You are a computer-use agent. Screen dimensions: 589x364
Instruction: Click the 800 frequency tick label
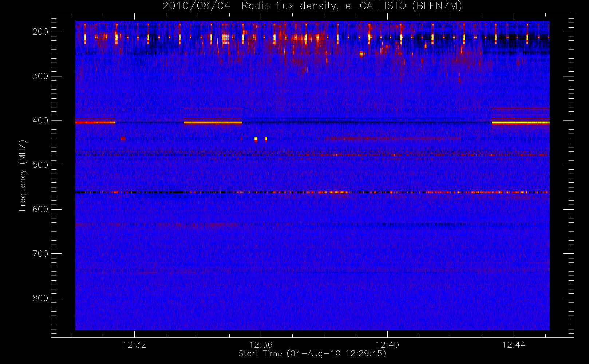coord(40,298)
